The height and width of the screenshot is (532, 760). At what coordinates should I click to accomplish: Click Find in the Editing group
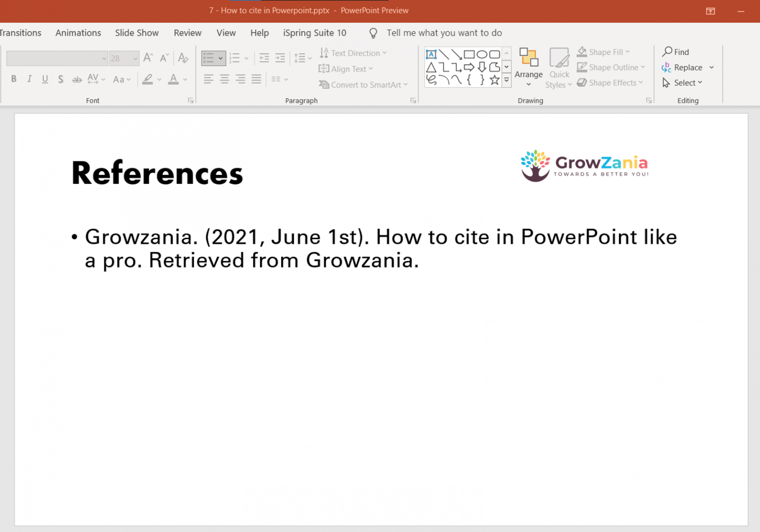coord(676,51)
